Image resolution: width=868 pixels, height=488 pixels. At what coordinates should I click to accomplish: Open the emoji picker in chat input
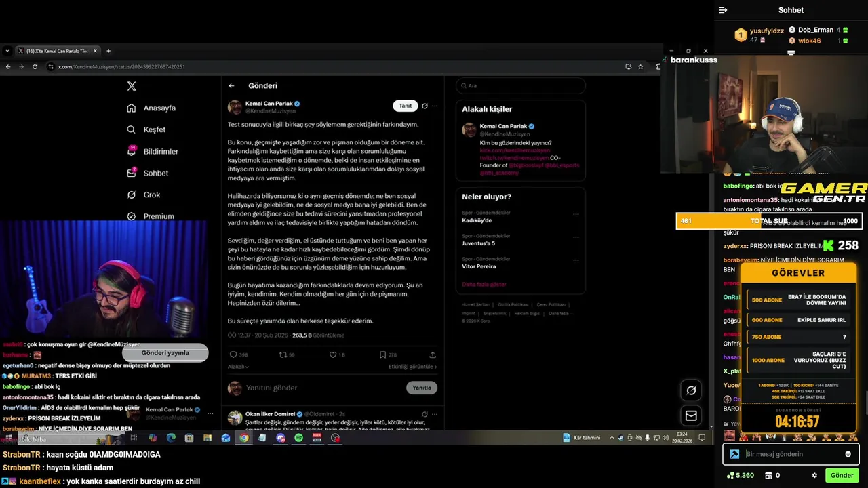[x=848, y=454]
